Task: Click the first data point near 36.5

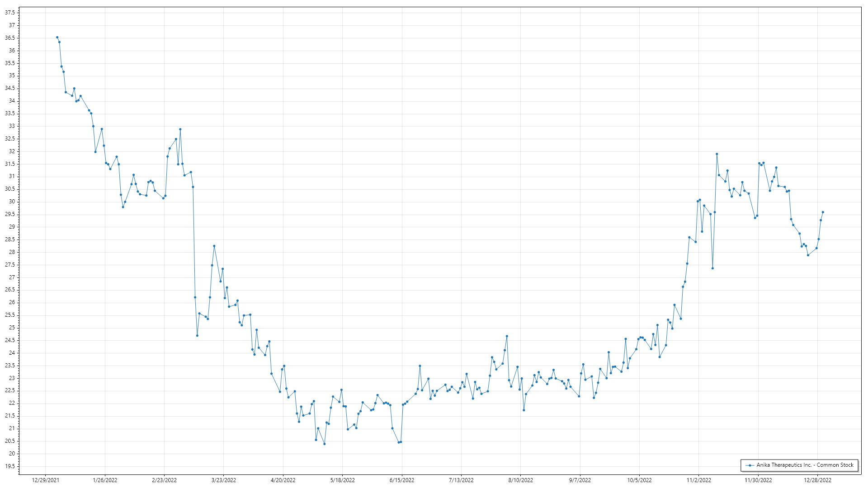Action: point(57,38)
